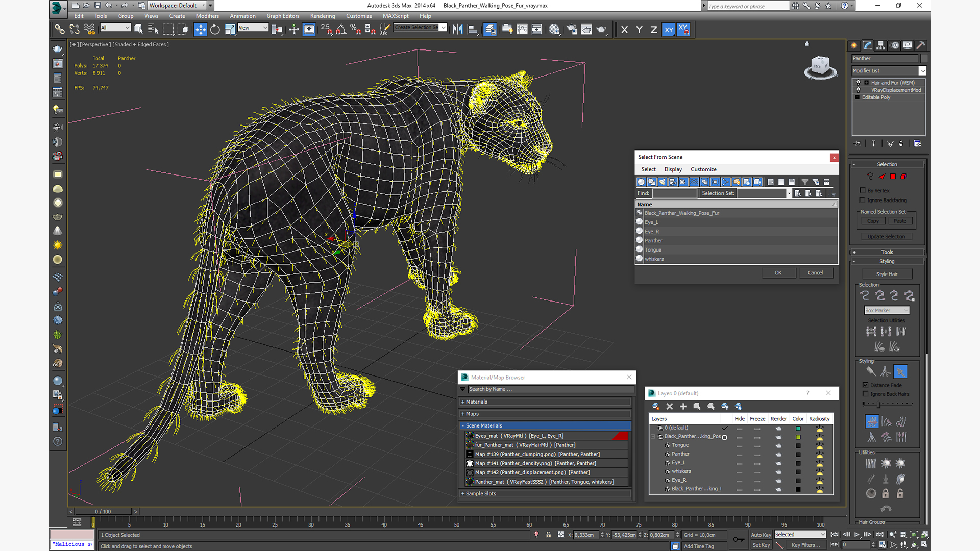
Task: Toggle the Distance Fade checkbox
Action: [x=865, y=385]
